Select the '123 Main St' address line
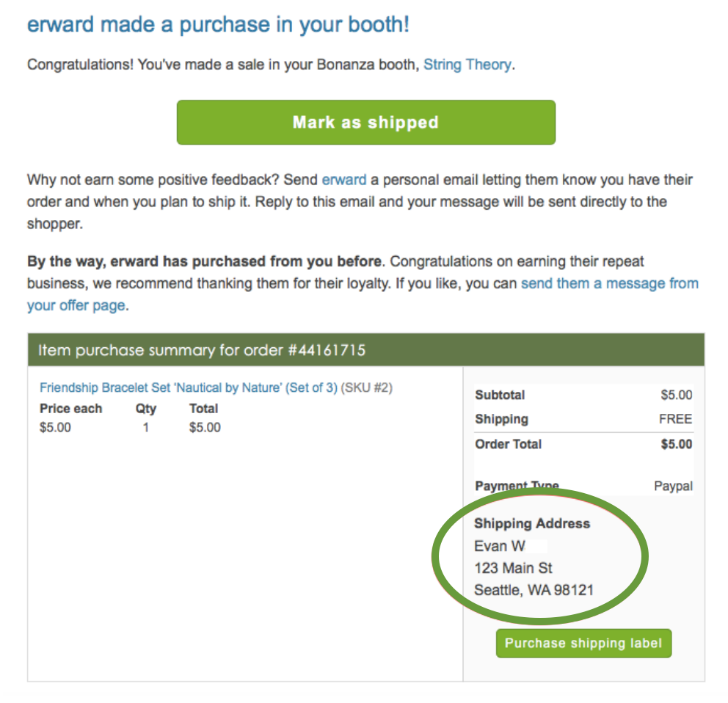The image size is (728, 703). [513, 568]
